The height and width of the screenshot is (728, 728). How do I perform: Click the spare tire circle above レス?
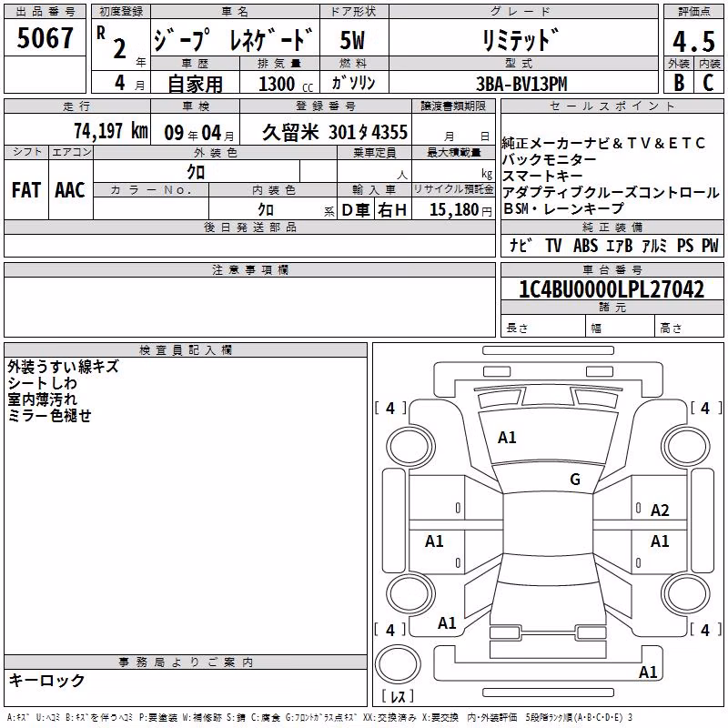tap(398, 664)
